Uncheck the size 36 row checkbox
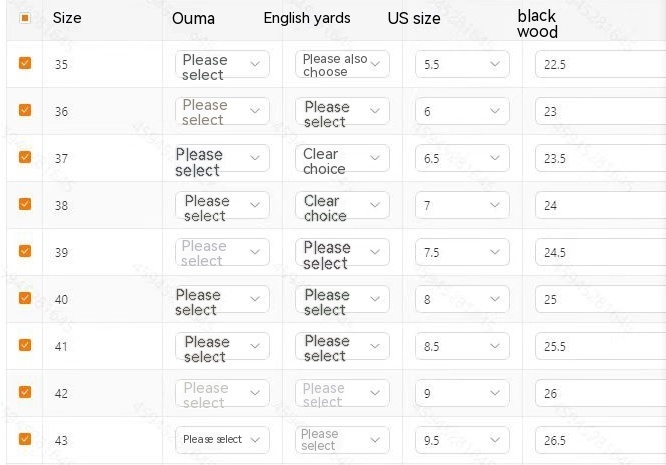The height and width of the screenshot is (465, 666). [x=25, y=110]
